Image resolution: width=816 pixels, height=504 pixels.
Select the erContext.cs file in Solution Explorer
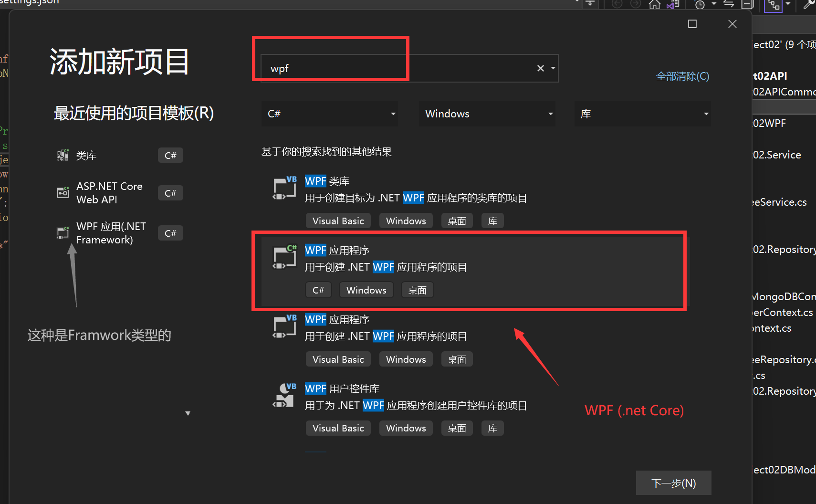click(x=783, y=312)
